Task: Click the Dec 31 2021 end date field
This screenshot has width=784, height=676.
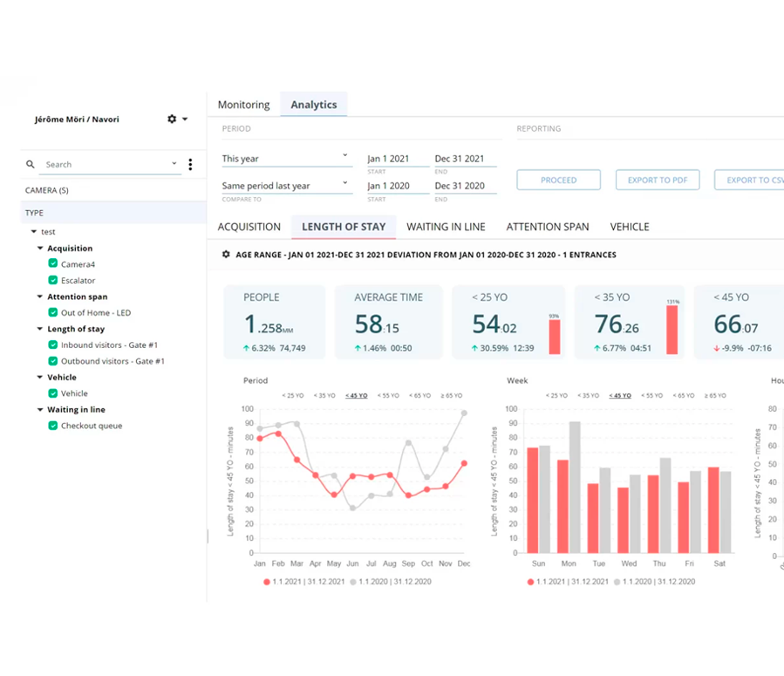Action: click(x=466, y=159)
